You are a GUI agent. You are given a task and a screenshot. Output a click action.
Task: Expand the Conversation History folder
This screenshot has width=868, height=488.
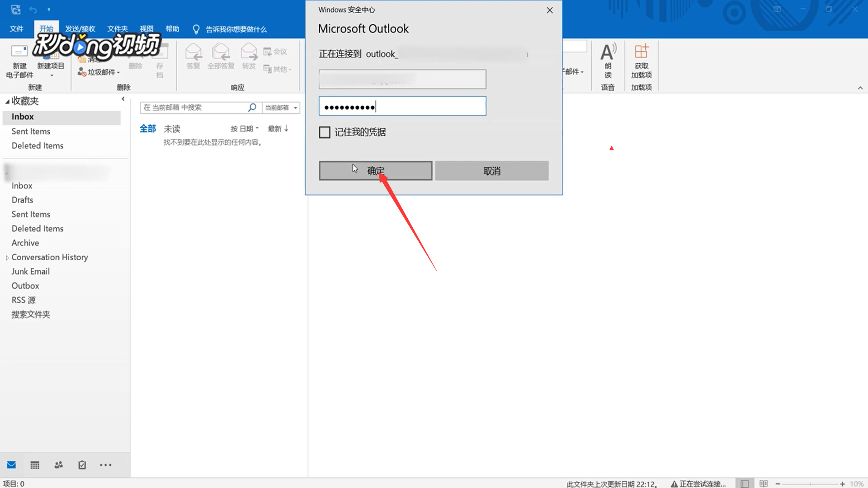coord(7,258)
